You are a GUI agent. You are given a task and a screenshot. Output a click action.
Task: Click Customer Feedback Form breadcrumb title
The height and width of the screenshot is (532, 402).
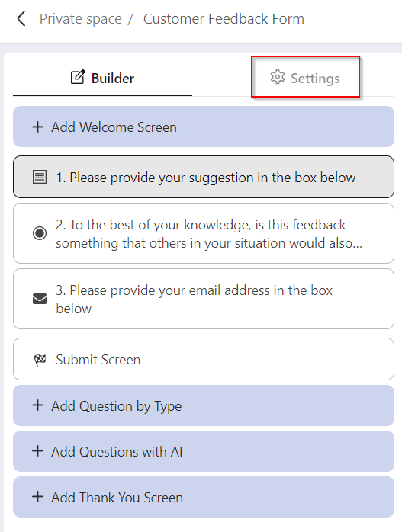point(224,18)
